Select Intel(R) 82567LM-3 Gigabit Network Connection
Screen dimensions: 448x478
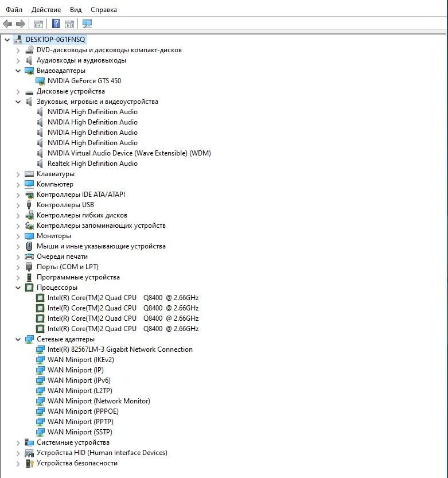click(x=120, y=349)
